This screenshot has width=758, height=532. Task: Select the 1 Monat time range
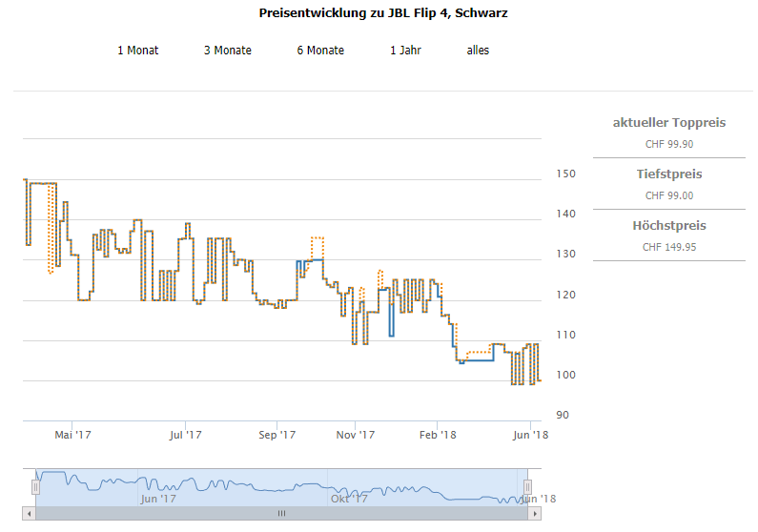(138, 50)
